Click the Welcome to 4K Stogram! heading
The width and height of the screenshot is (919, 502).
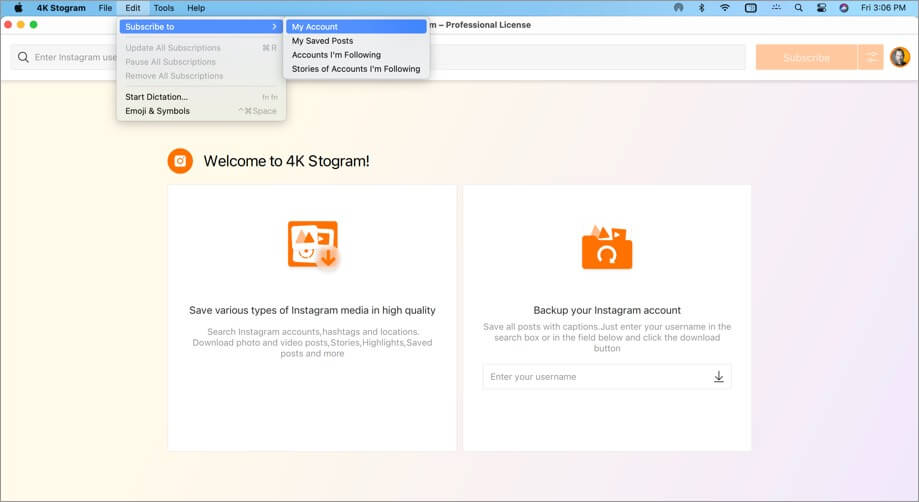(286, 161)
